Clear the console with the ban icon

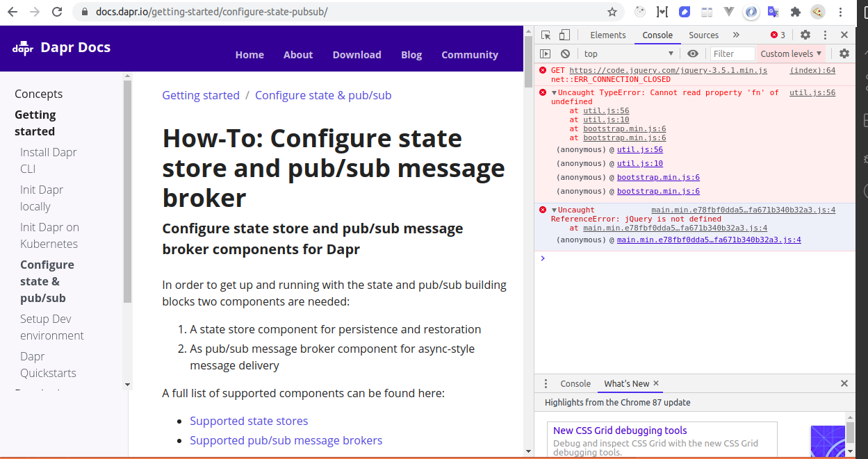point(565,53)
